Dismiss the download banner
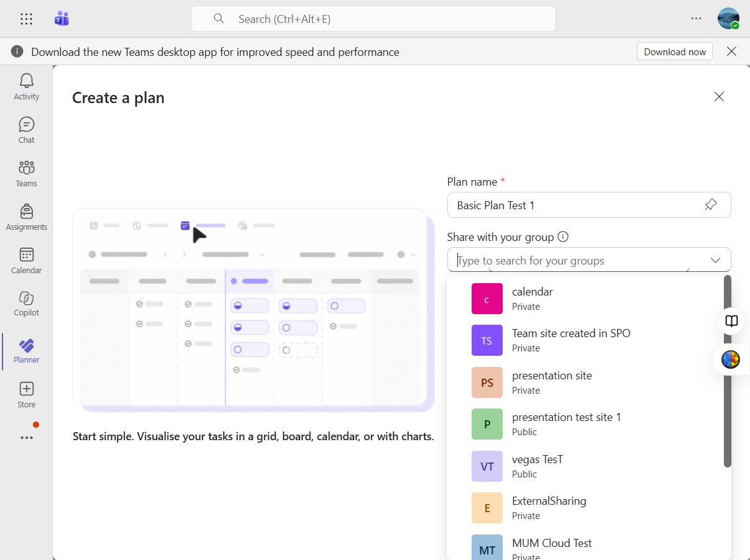This screenshot has width=750, height=560. [732, 52]
